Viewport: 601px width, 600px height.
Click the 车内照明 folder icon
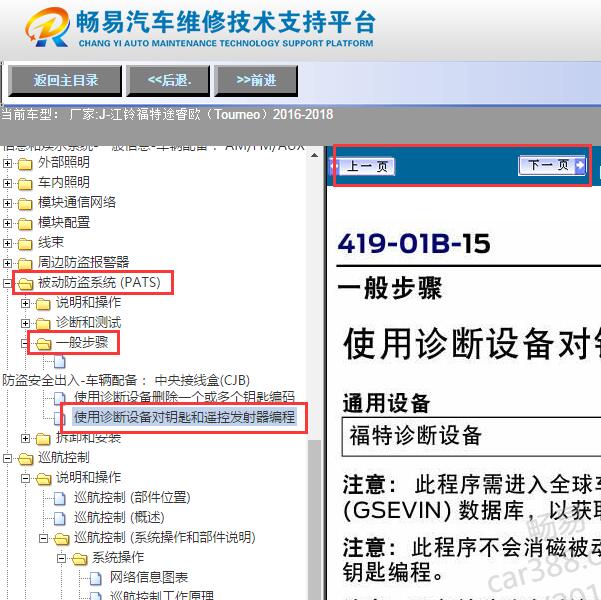25,184
